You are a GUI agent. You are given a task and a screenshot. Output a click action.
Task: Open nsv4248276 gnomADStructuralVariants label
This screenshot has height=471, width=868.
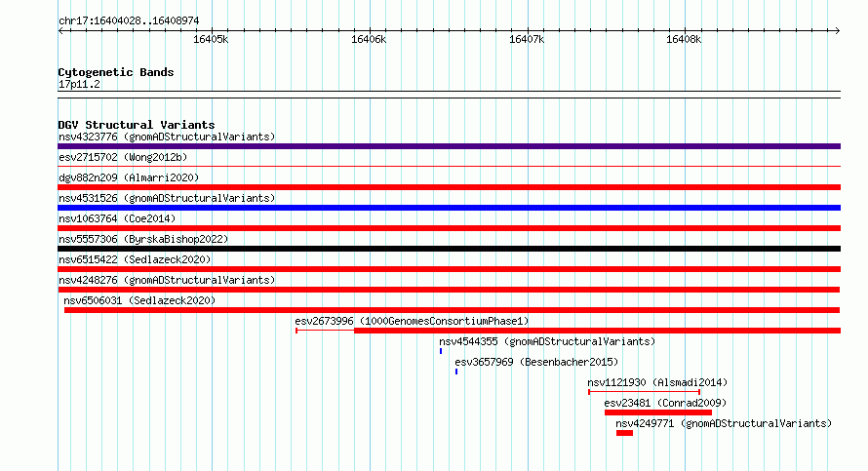click(x=167, y=280)
